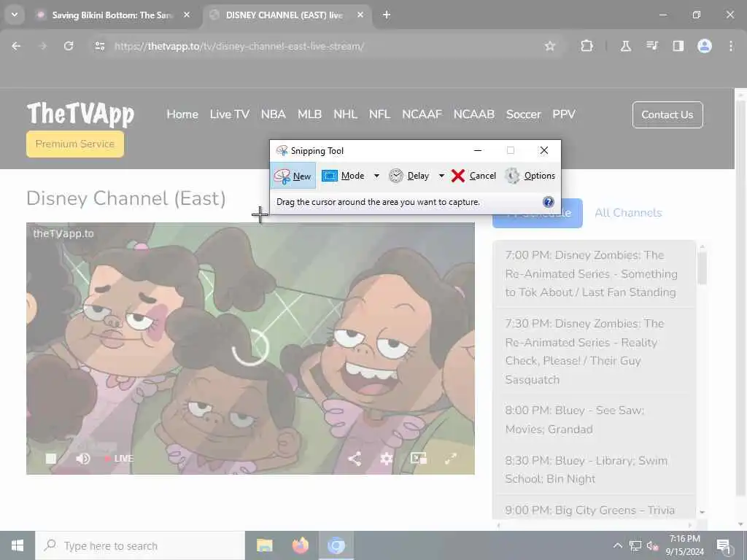
Task: Click the LIVE indicator in player
Action: 119,459
